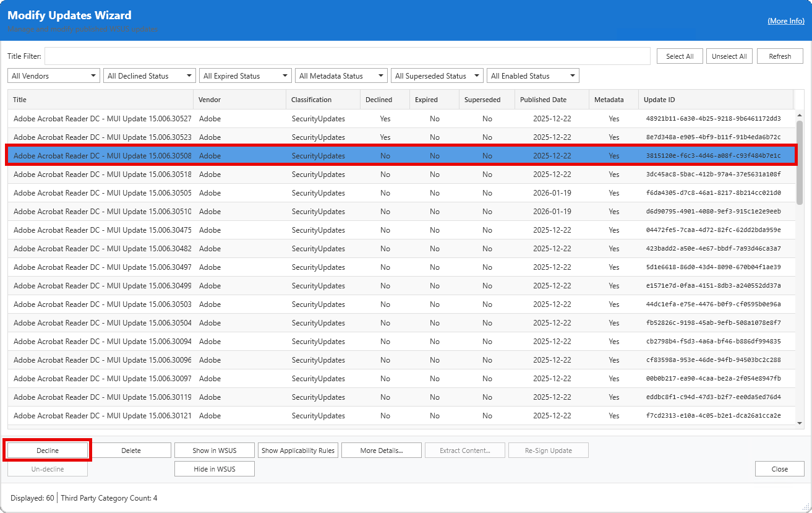
Task: Expand the All Declined Status filter
Action: coord(149,76)
